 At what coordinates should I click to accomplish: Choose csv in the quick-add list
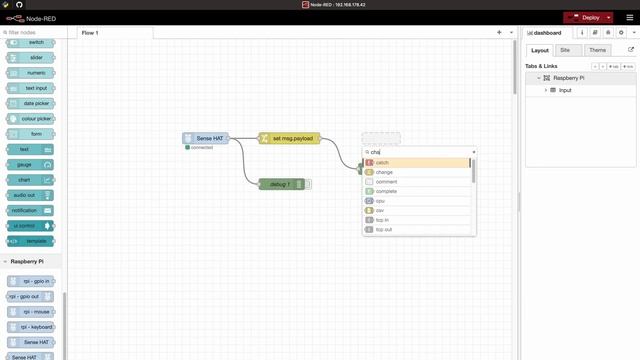point(417,210)
